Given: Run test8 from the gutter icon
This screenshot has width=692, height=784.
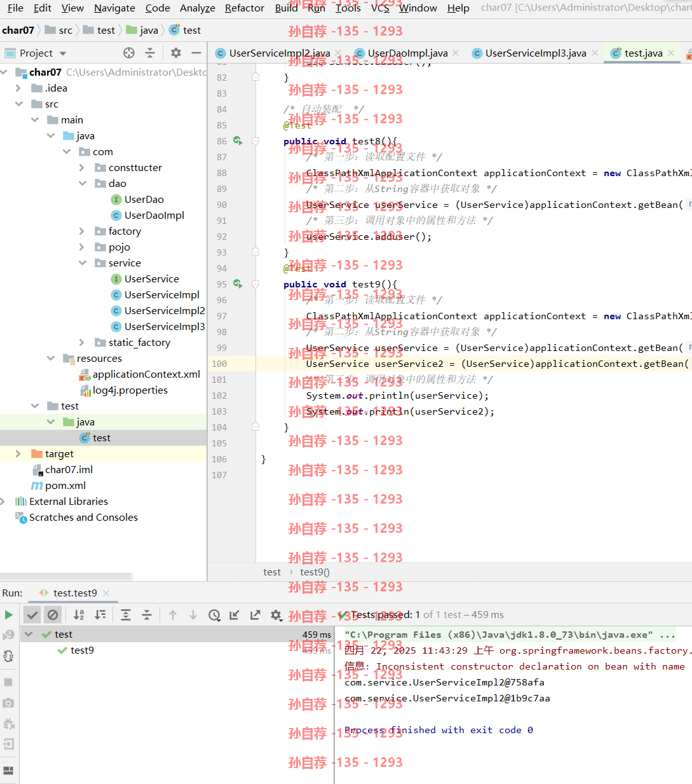Looking at the screenshot, I should tap(238, 141).
